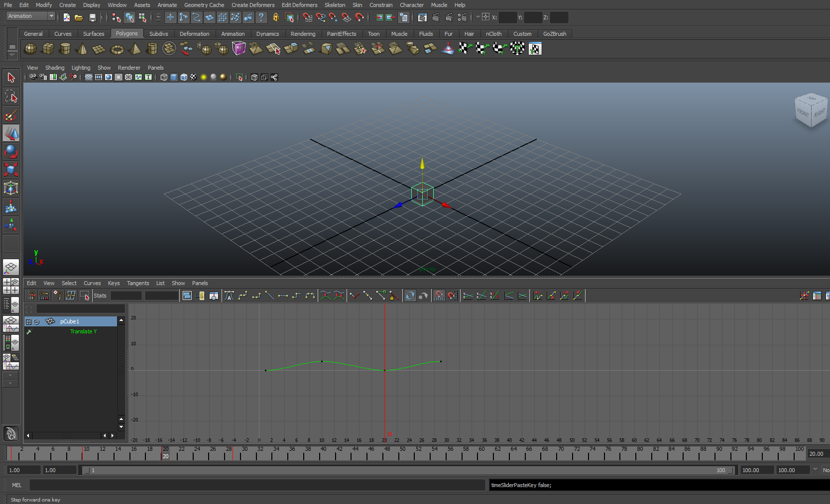Click the polygon cone shelf icon
The image size is (830, 504).
click(82, 49)
